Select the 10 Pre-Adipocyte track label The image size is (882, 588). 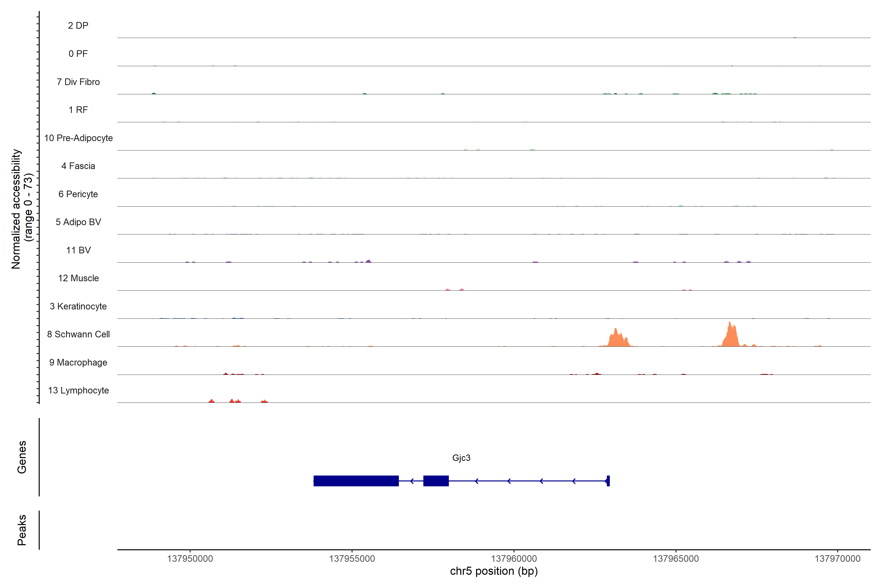[78, 138]
